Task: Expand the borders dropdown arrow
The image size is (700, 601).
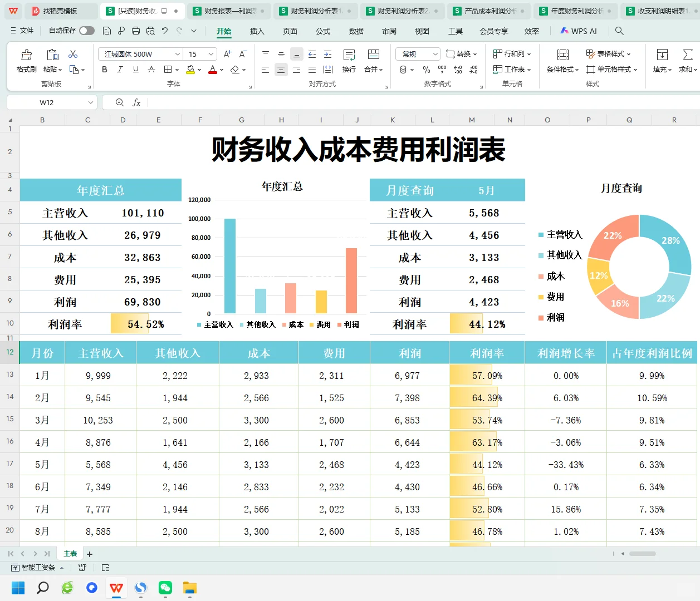Action: [x=177, y=70]
